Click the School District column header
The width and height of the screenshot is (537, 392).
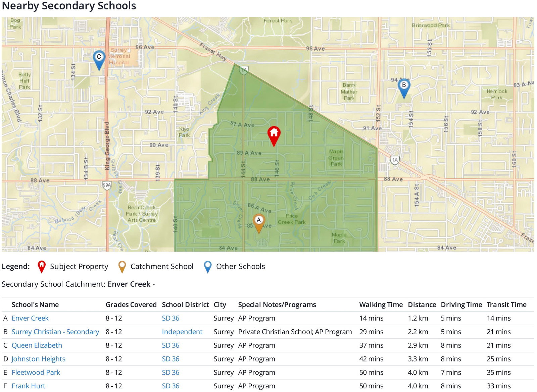[185, 305]
